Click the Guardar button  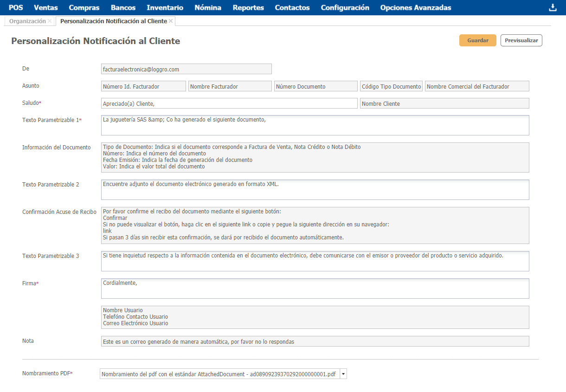coord(477,40)
